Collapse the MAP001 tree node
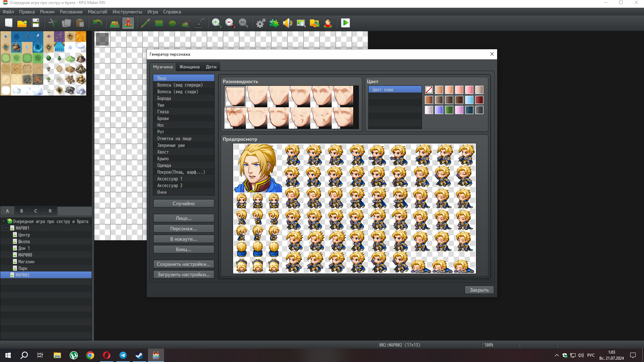 (6, 228)
